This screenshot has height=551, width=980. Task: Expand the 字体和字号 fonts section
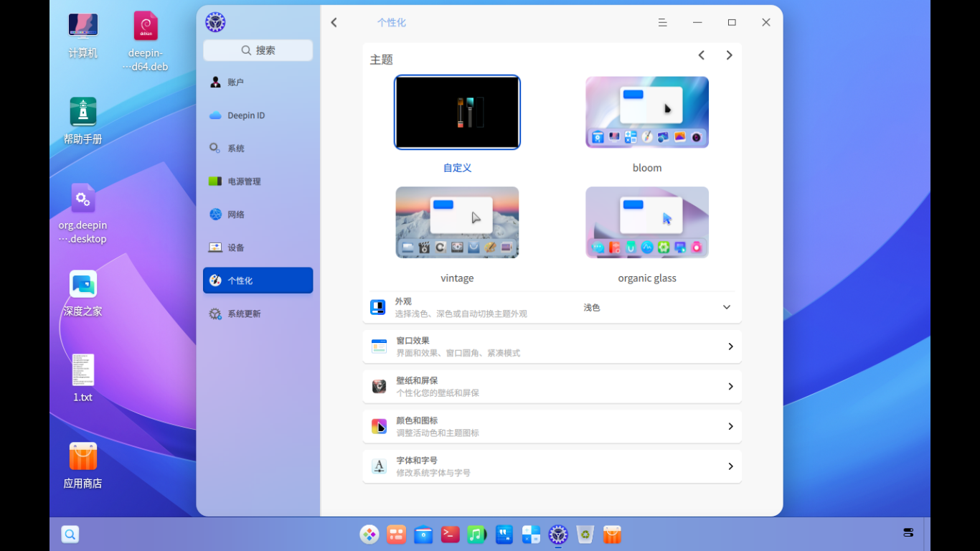[x=552, y=466]
